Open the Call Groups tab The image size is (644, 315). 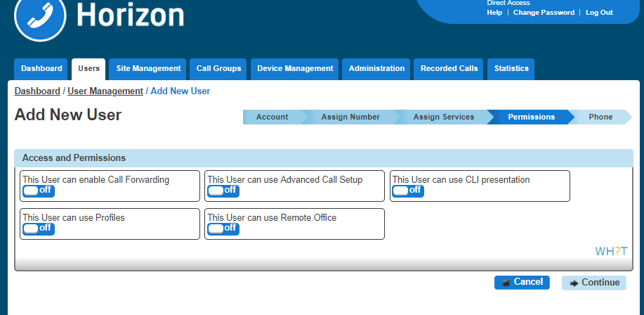click(218, 69)
